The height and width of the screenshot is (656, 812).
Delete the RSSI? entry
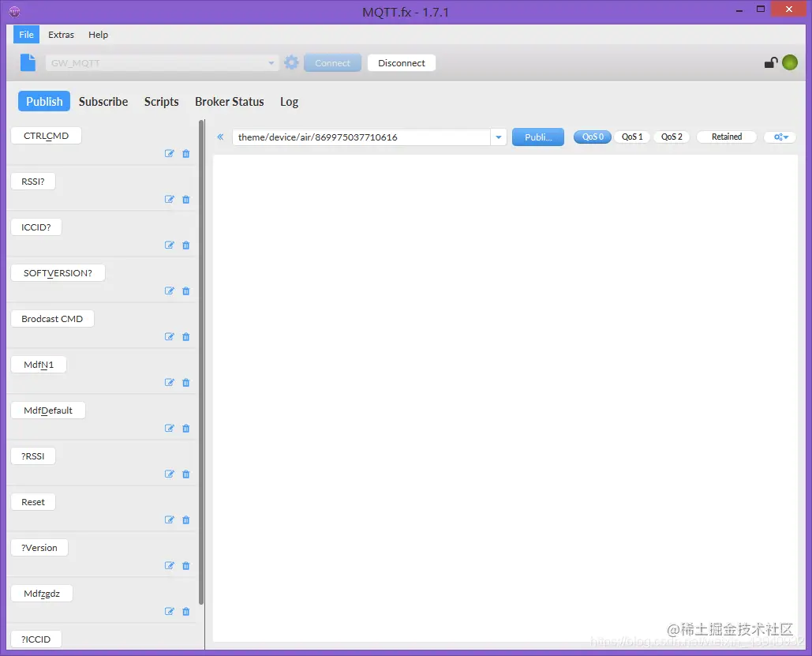[x=186, y=199]
